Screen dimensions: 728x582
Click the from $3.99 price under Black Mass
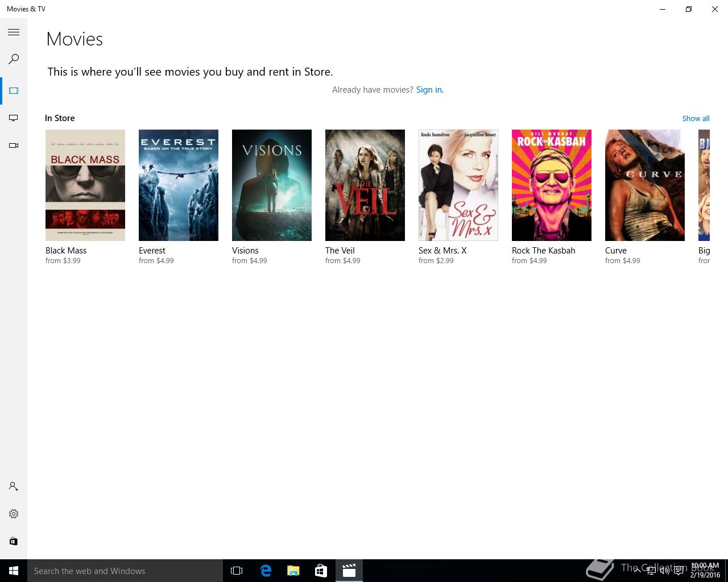tap(63, 261)
